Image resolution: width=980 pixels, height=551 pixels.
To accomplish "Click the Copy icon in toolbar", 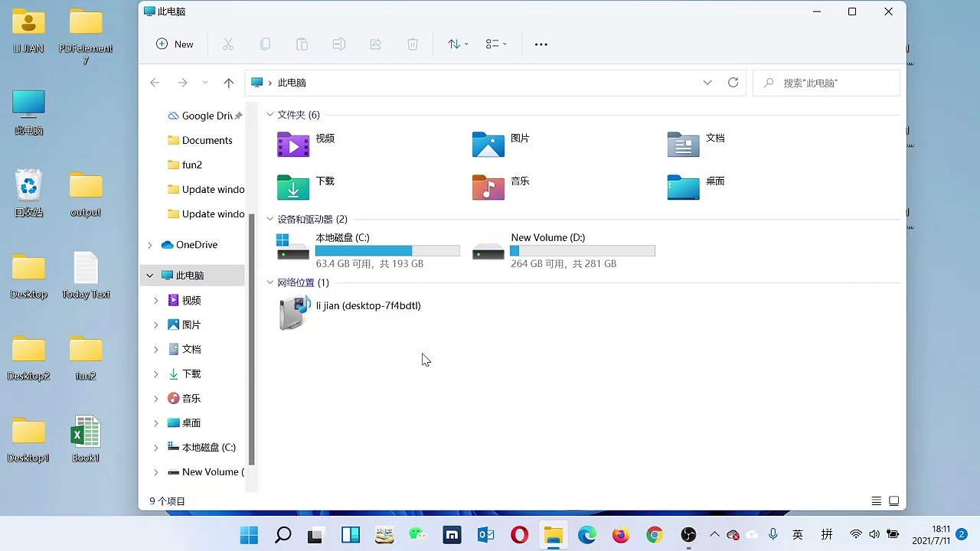I will pyautogui.click(x=265, y=44).
